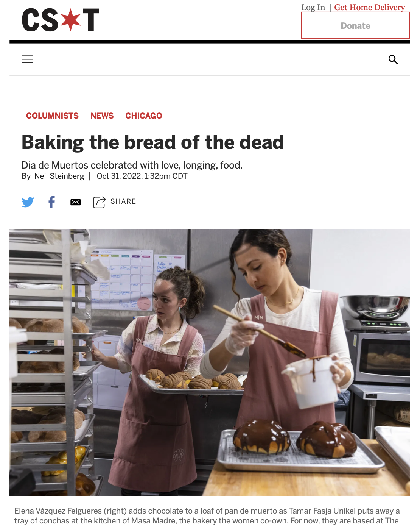Go to CST logo homepage
420x531 pixels.
tap(60, 20)
